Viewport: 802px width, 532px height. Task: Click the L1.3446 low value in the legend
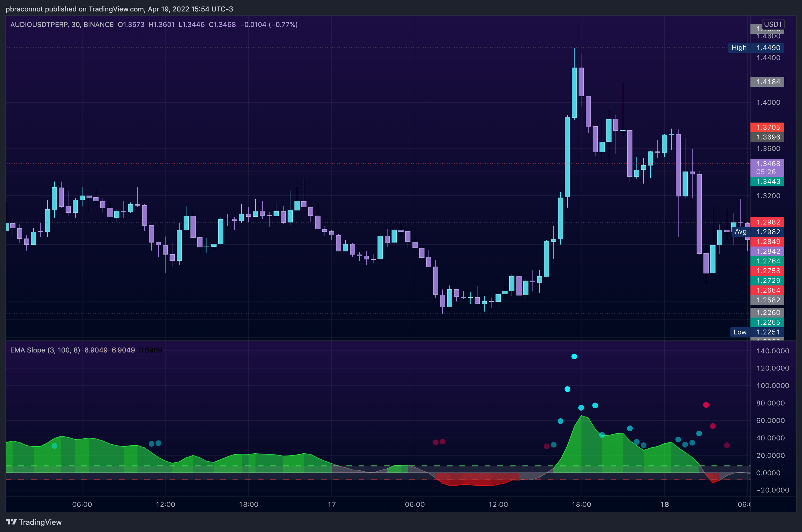(x=191, y=24)
